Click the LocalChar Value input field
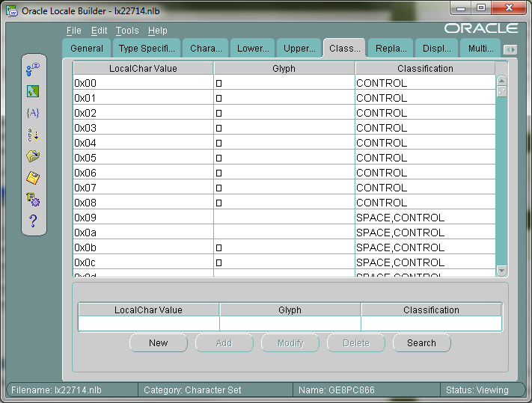The width and height of the screenshot is (532, 403). pos(148,324)
